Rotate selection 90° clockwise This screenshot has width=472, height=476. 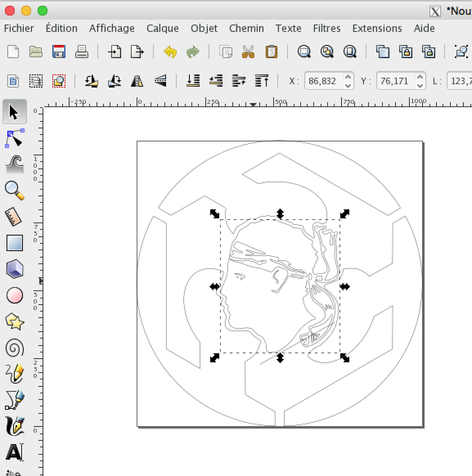[x=115, y=81]
